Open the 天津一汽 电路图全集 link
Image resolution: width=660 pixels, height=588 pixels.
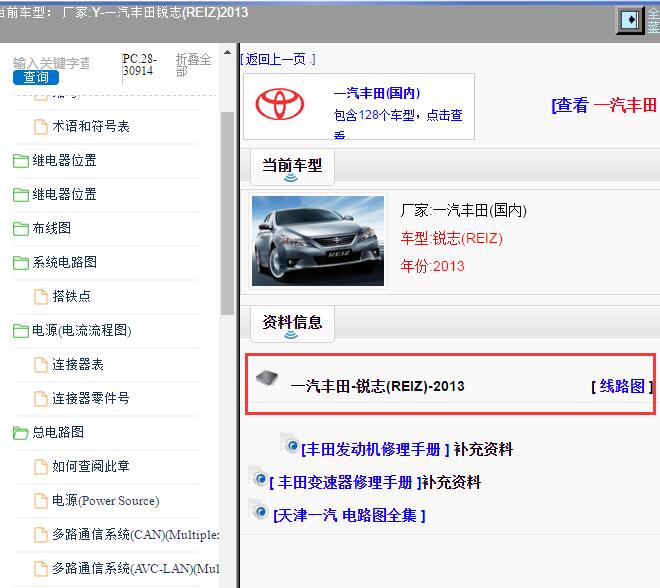tap(349, 516)
